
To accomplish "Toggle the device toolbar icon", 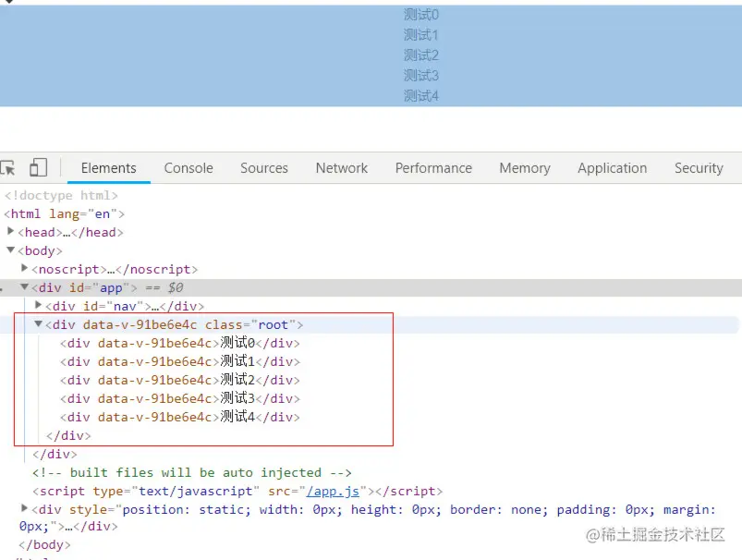I will point(38,167).
